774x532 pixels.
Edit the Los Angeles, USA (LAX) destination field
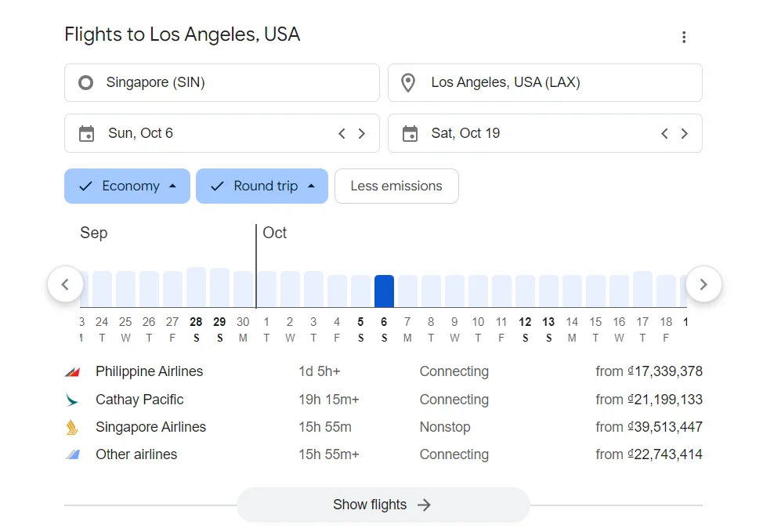[x=545, y=82]
